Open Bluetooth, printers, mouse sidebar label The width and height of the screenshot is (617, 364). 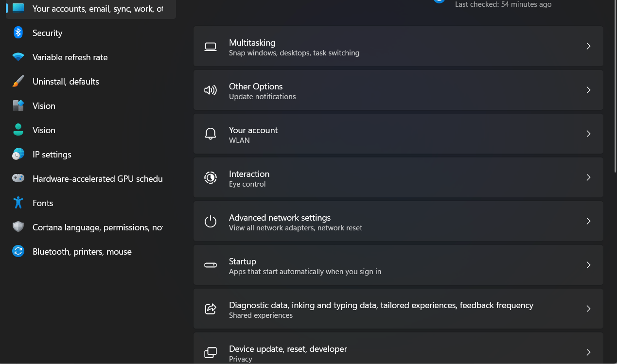point(82,252)
